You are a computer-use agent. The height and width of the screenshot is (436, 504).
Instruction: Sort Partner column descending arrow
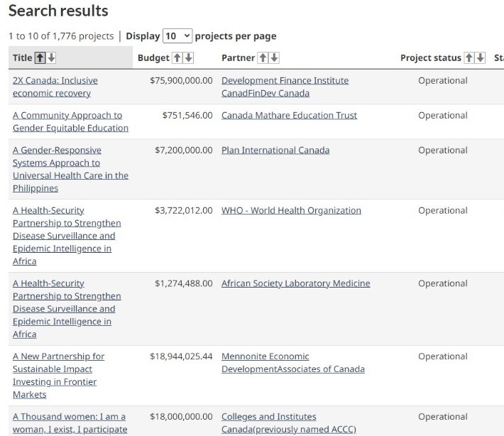[274, 58]
